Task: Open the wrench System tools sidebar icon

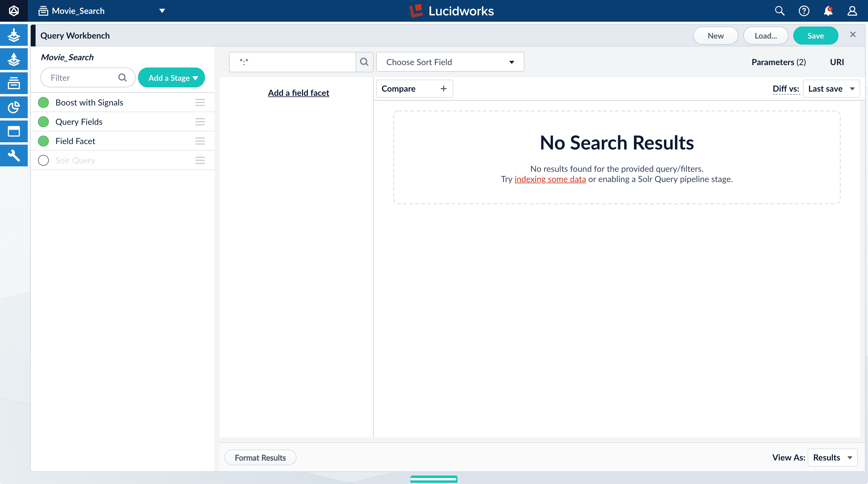Action: pyautogui.click(x=14, y=156)
